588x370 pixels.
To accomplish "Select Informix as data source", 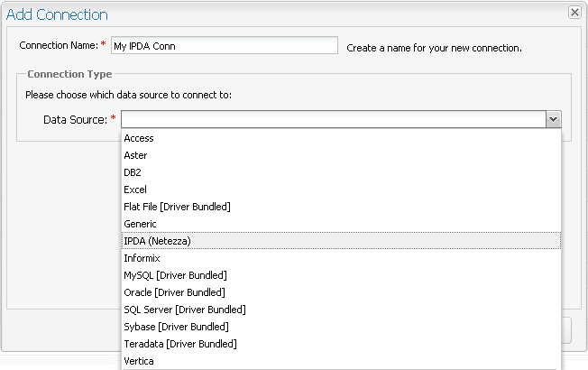I will click(x=142, y=258).
